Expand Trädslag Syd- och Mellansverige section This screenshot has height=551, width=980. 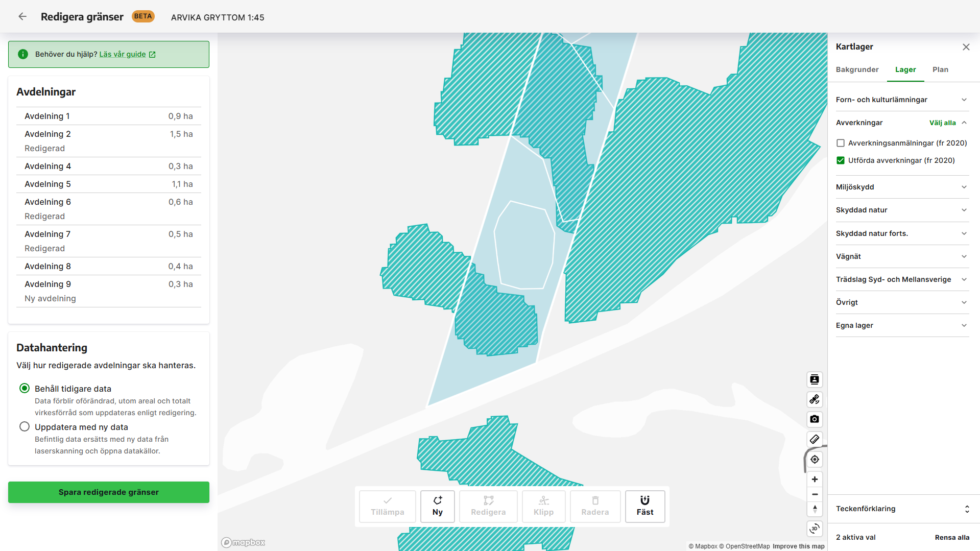(902, 279)
